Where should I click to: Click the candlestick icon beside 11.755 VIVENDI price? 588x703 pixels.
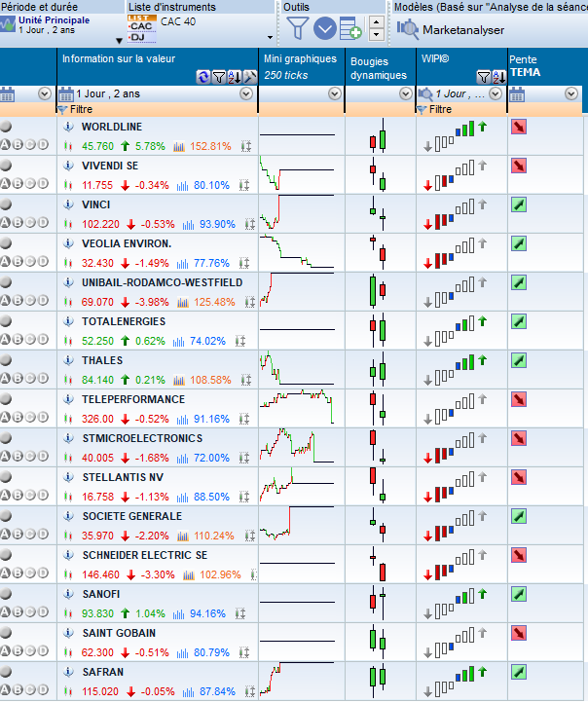pyautogui.click(x=68, y=186)
